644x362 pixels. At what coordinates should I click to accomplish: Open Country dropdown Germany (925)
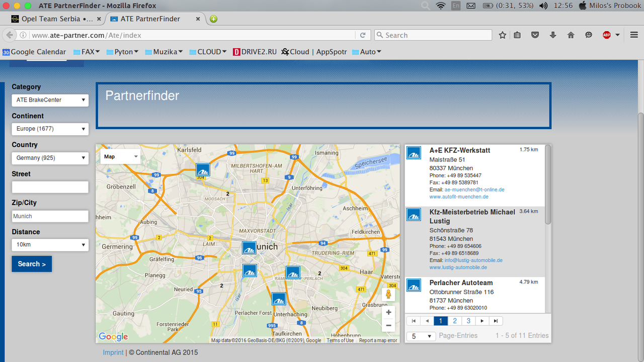point(50,158)
